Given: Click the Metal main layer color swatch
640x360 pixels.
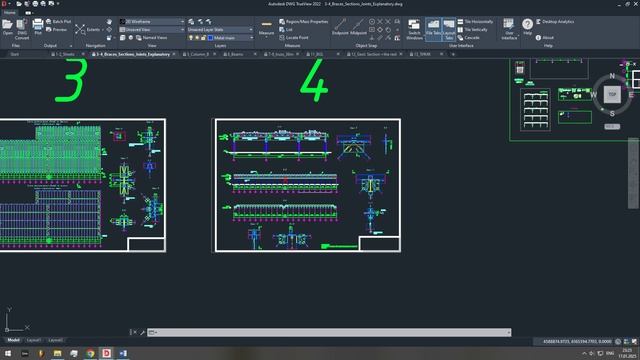Looking at the screenshot, I should pyautogui.click(x=211, y=38).
